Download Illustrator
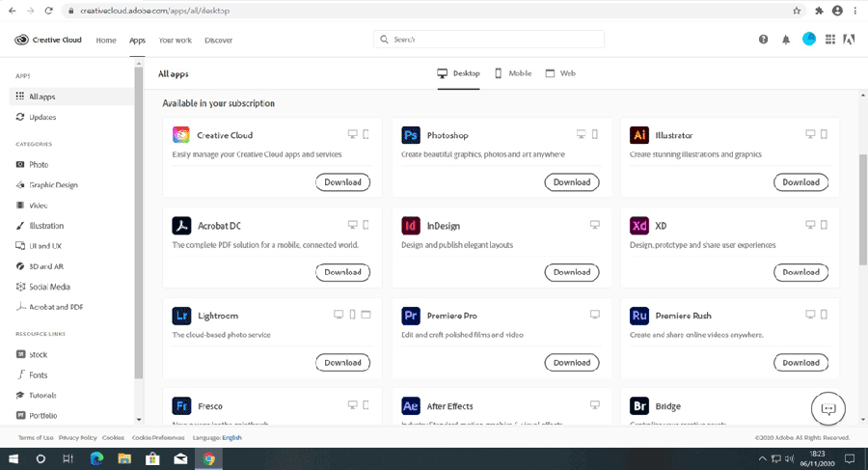Viewport: 868px width, 470px height. 801,181
